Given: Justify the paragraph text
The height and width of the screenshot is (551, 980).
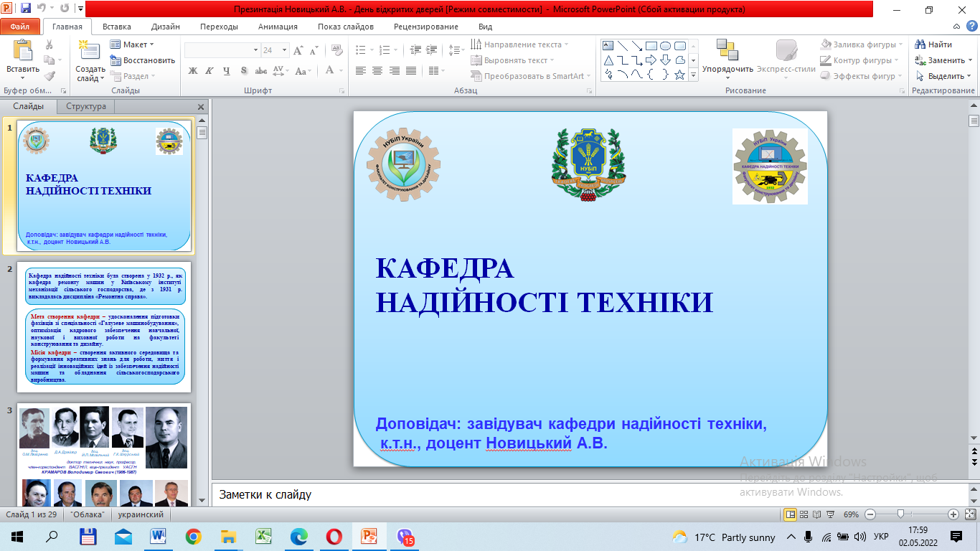Looking at the screenshot, I should (410, 70).
